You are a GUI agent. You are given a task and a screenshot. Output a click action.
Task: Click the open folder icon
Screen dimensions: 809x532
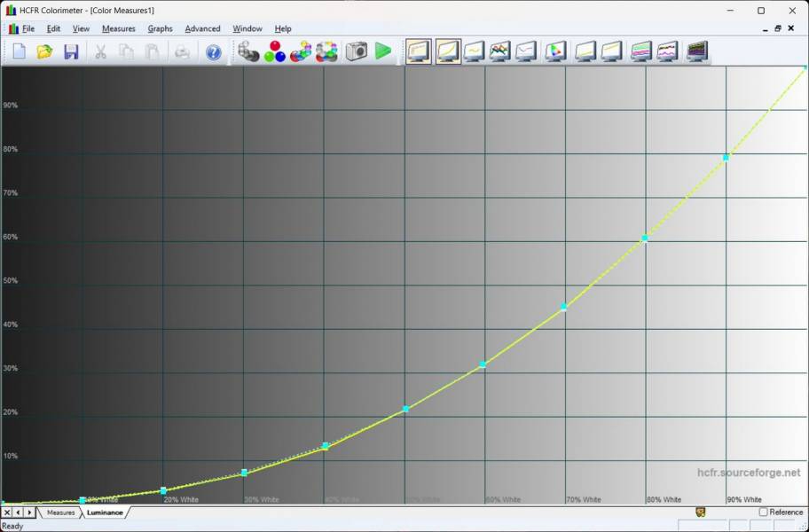coord(44,51)
